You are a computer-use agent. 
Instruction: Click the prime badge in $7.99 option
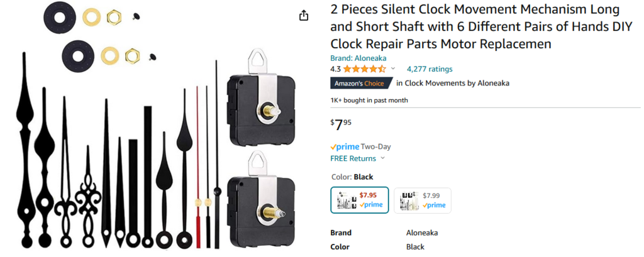[434, 205]
